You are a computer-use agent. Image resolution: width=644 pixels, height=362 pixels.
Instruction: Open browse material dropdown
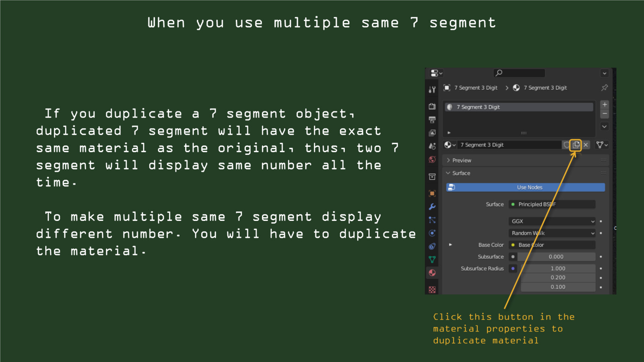pos(450,145)
